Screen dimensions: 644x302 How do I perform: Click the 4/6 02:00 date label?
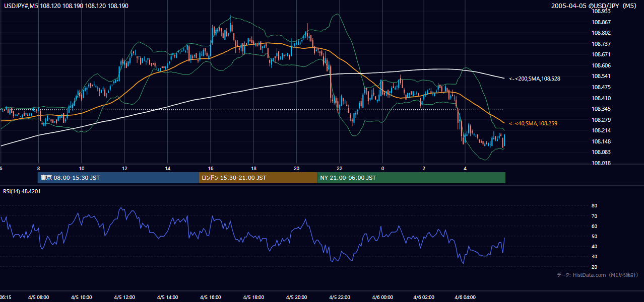coord(424,297)
